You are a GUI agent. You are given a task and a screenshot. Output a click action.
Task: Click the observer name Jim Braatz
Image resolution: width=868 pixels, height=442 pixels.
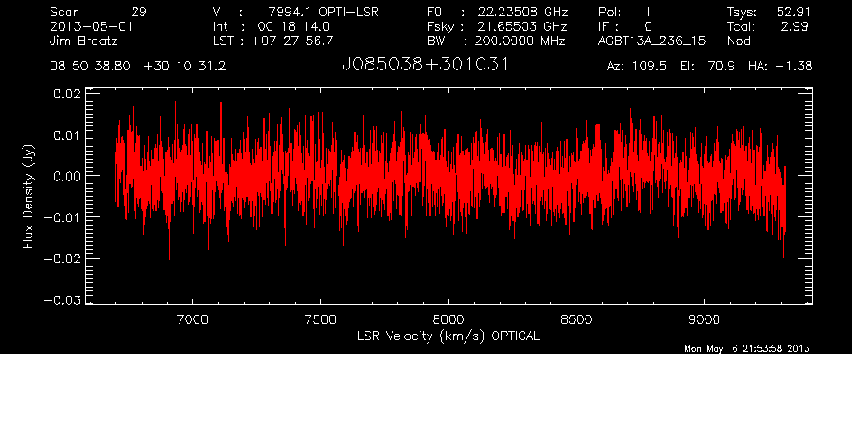click(x=84, y=41)
